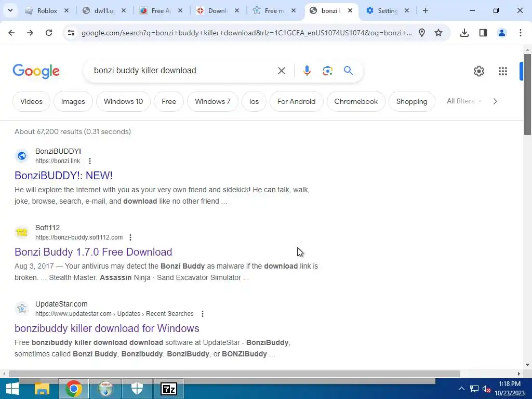Image resolution: width=532 pixels, height=399 pixels.
Task: Open Chrome three-dot menu
Action: pos(520,33)
